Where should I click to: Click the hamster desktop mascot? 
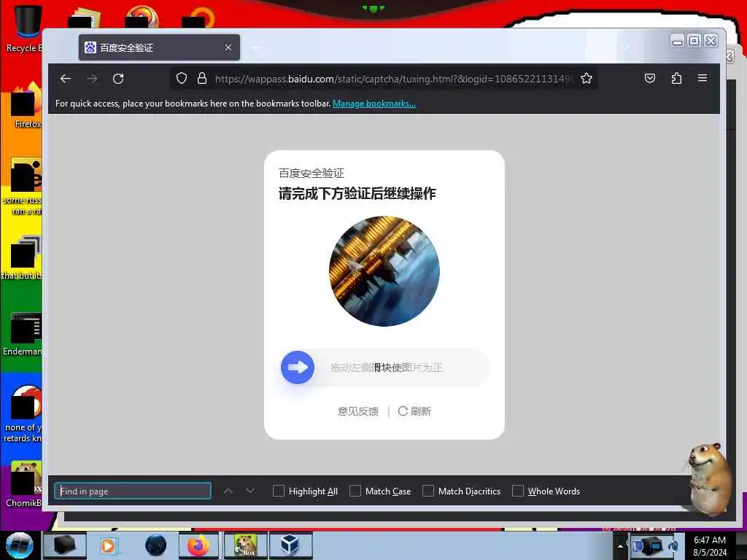[709, 478]
